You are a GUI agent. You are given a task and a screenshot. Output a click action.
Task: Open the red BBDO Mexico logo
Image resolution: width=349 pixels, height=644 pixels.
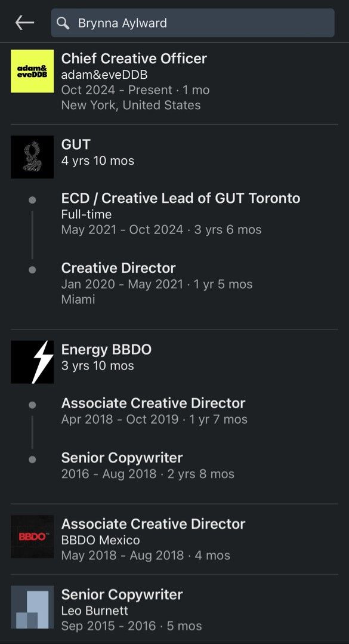point(32,537)
